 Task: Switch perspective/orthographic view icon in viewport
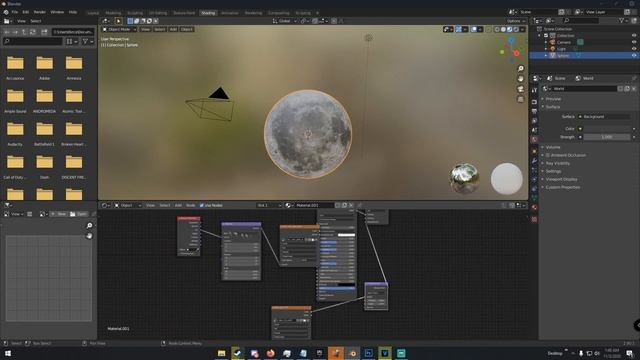(x=520, y=99)
